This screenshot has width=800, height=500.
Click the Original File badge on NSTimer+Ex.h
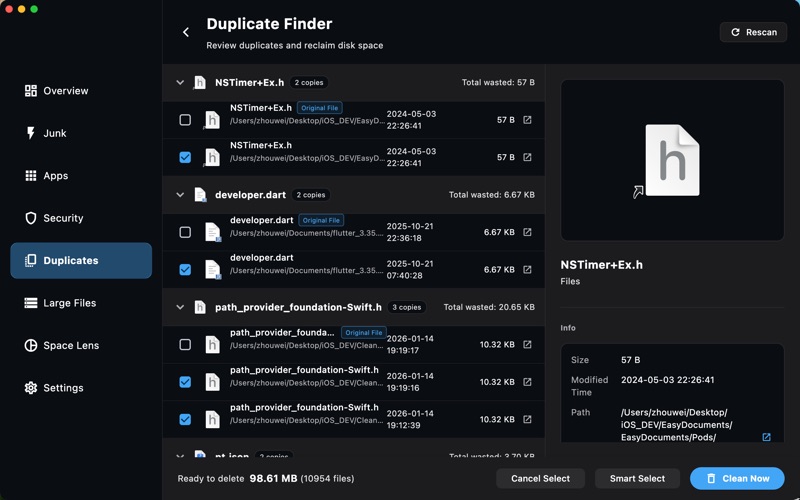(319, 108)
